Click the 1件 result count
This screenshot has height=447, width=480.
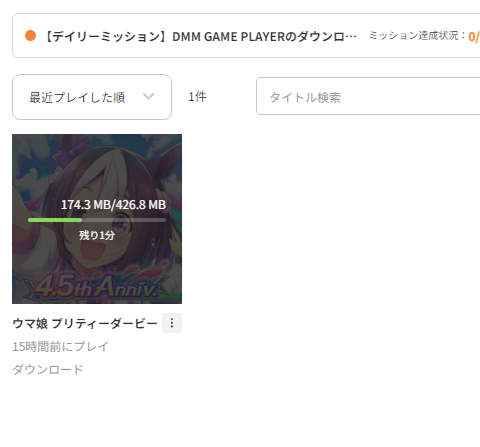tap(197, 97)
